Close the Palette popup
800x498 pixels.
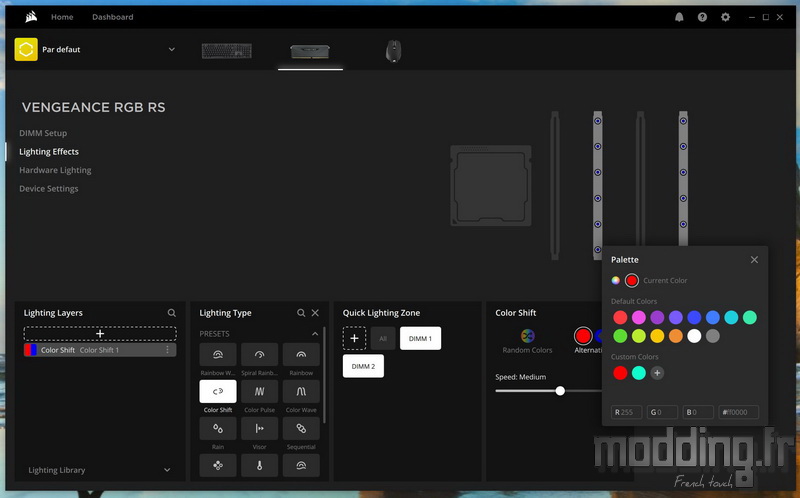pos(754,260)
